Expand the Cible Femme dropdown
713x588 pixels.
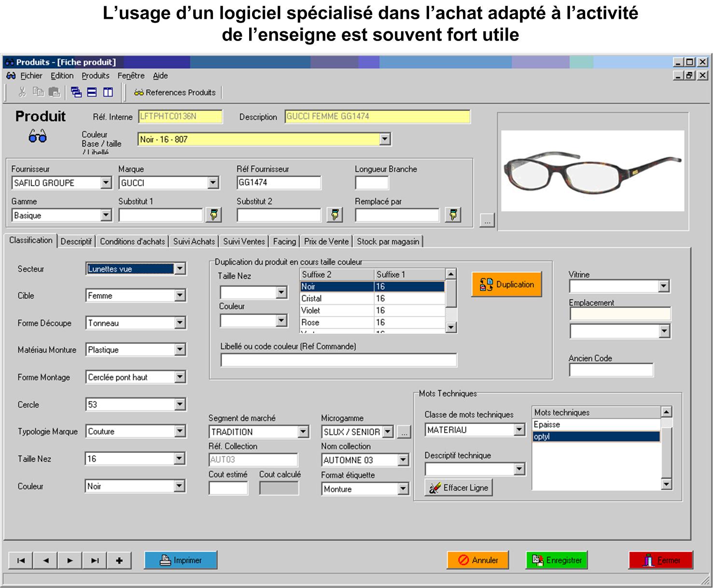pos(180,295)
